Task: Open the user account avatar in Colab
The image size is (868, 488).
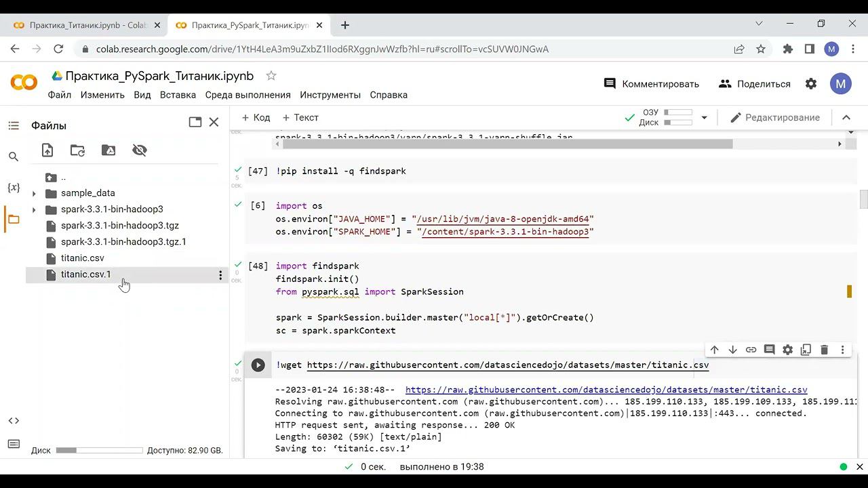Action: 841,84
